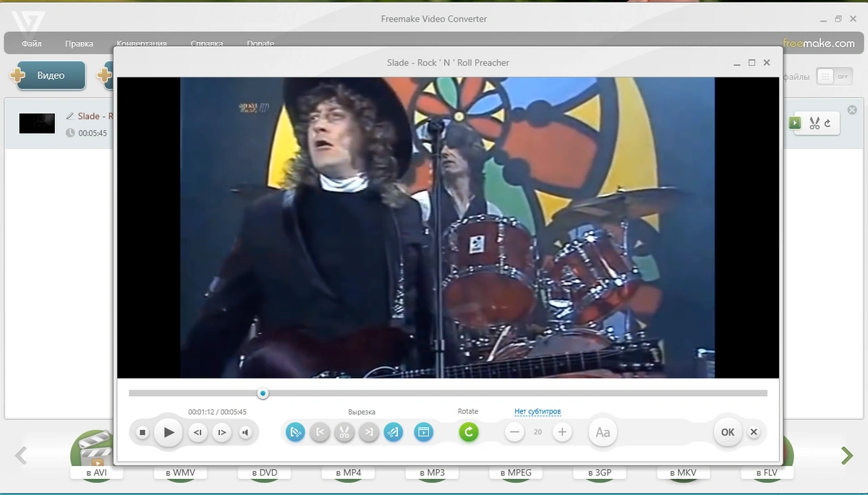Choose the MKV output format

click(x=684, y=473)
